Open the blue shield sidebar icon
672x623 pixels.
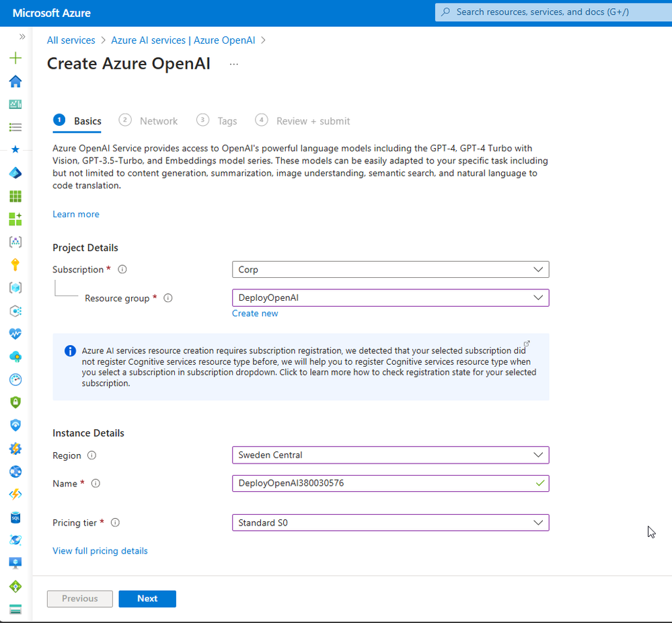(15, 425)
